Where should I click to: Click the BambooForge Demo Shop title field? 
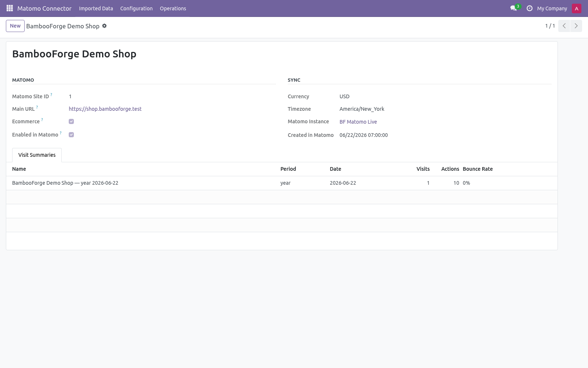[74, 54]
